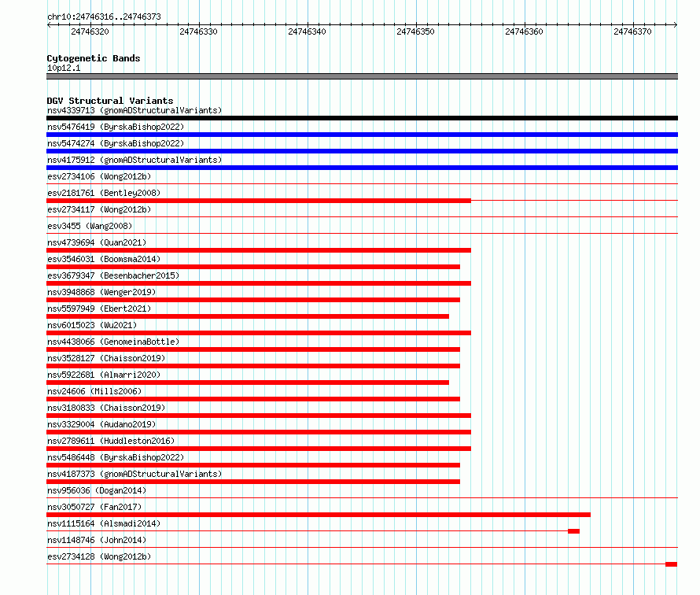Open nsv4187373 (gnomADStructuralVariants) label

134,474
